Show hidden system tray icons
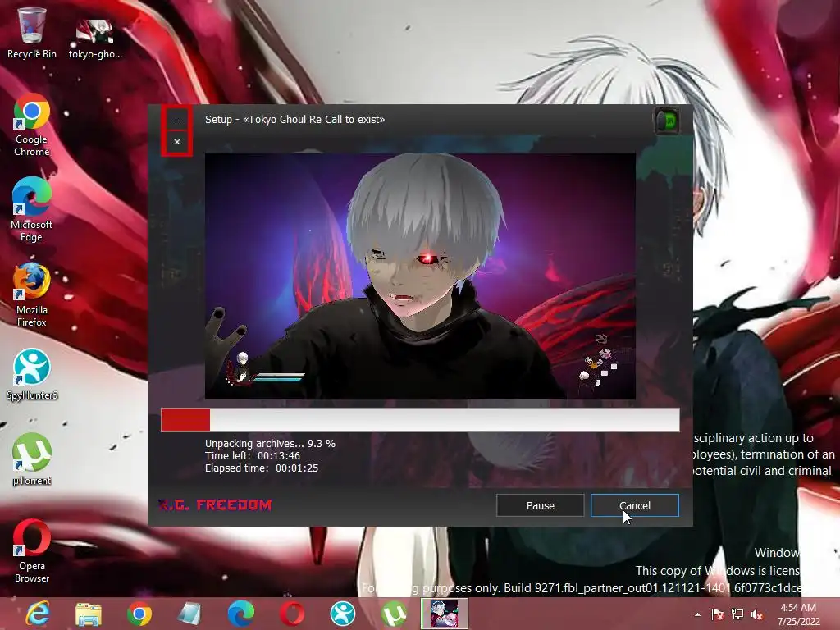840x630 pixels. pyautogui.click(x=697, y=614)
